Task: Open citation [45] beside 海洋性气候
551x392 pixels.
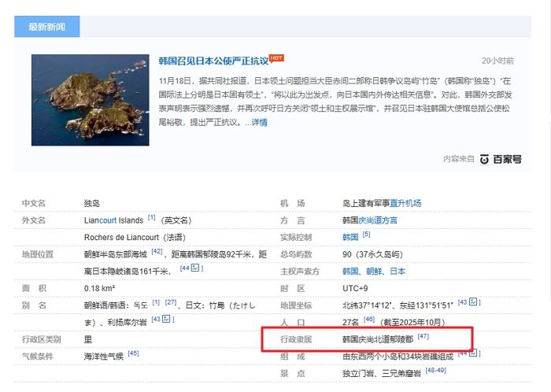Action: tap(133, 354)
